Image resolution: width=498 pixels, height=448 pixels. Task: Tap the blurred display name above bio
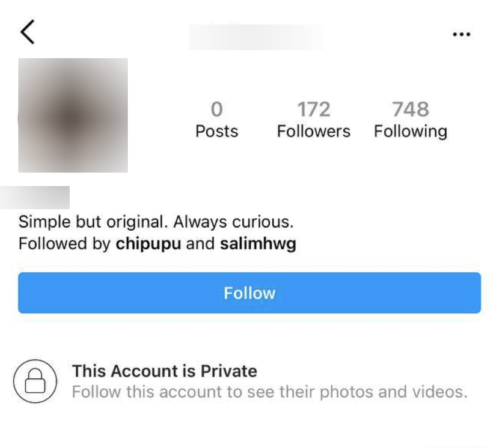35,198
